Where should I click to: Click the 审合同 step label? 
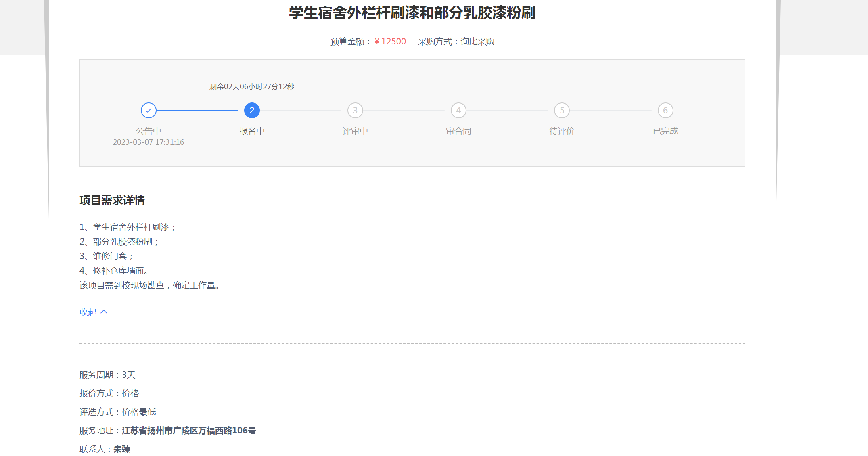click(458, 131)
